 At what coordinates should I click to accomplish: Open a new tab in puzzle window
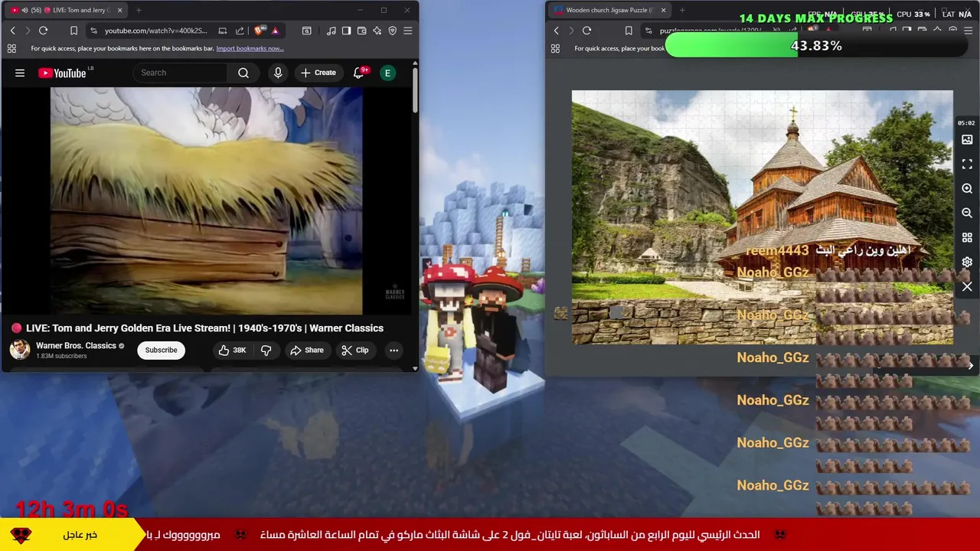(x=682, y=10)
